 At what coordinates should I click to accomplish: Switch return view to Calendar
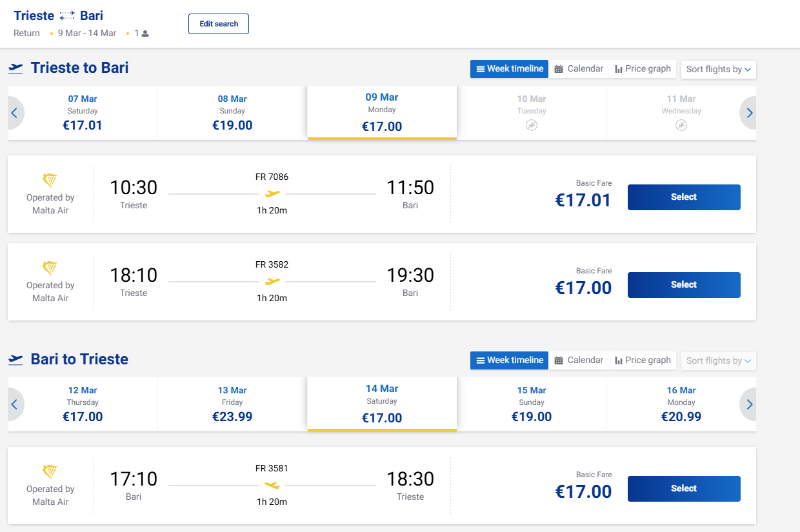(579, 360)
